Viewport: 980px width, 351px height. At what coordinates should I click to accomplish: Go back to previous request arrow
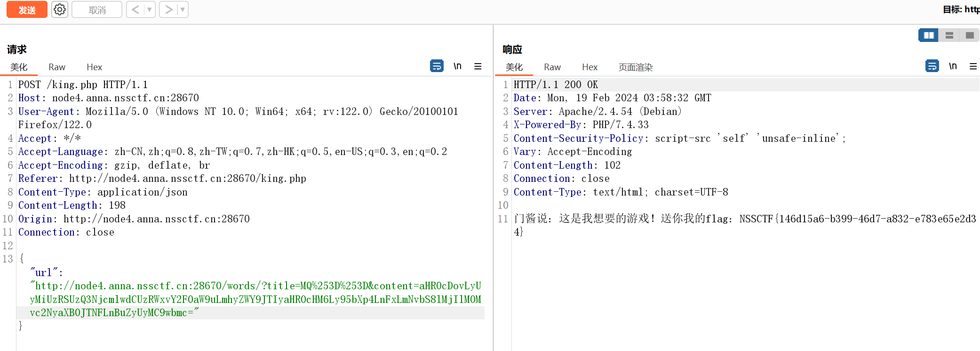[x=135, y=9]
